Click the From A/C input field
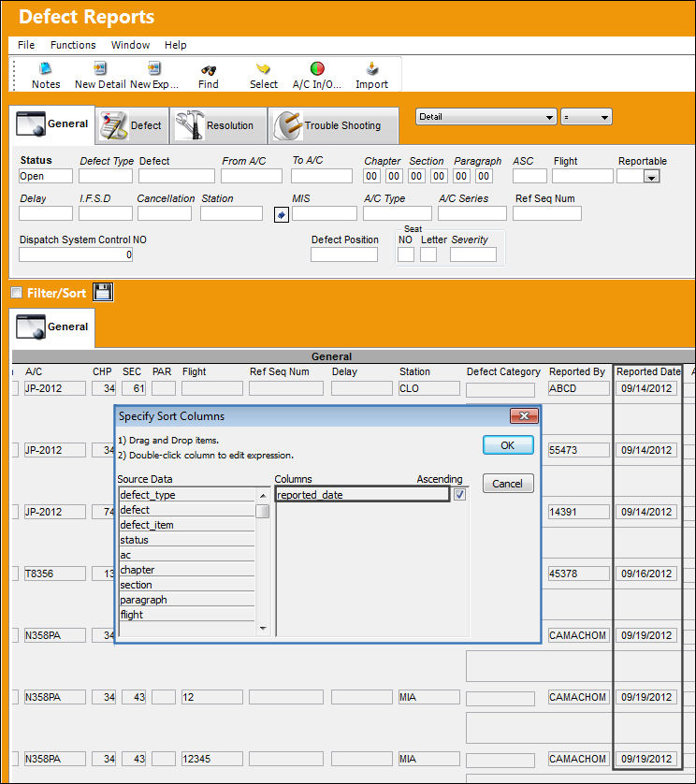This screenshot has height=784, width=696. (252, 176)
